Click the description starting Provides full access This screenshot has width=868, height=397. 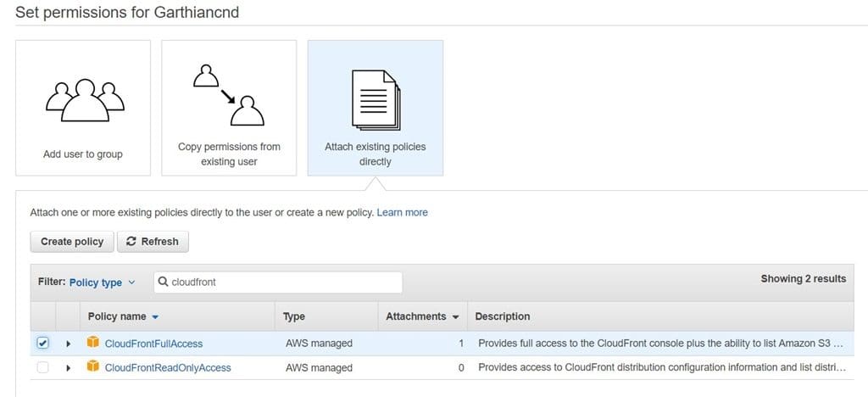(x=661, y=344)
